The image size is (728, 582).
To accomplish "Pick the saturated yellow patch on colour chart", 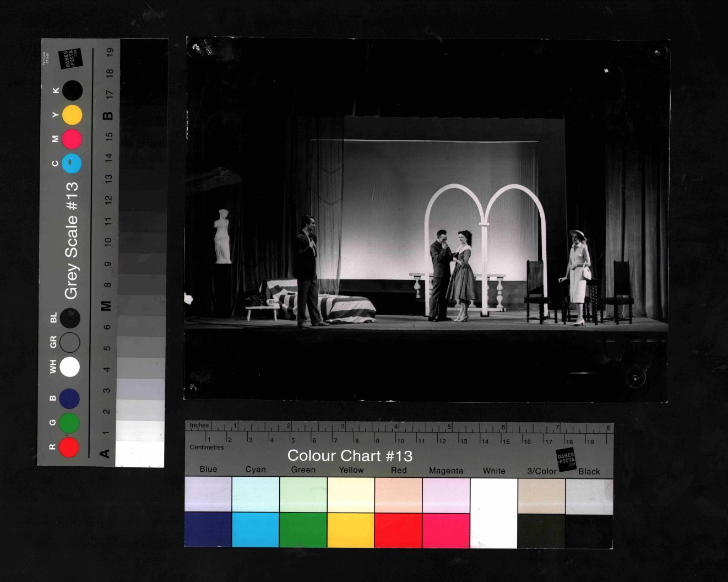I will click(351, 530).
